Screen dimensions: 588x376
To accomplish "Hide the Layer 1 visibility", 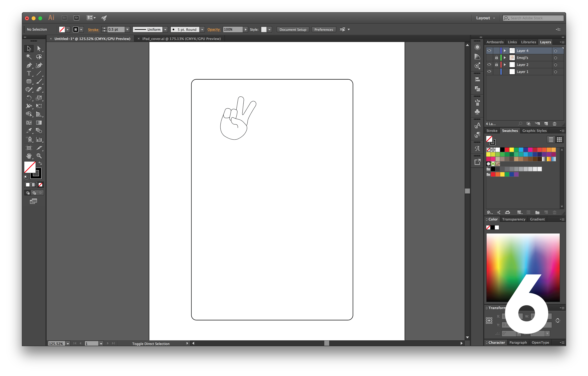I will (489, 71).
